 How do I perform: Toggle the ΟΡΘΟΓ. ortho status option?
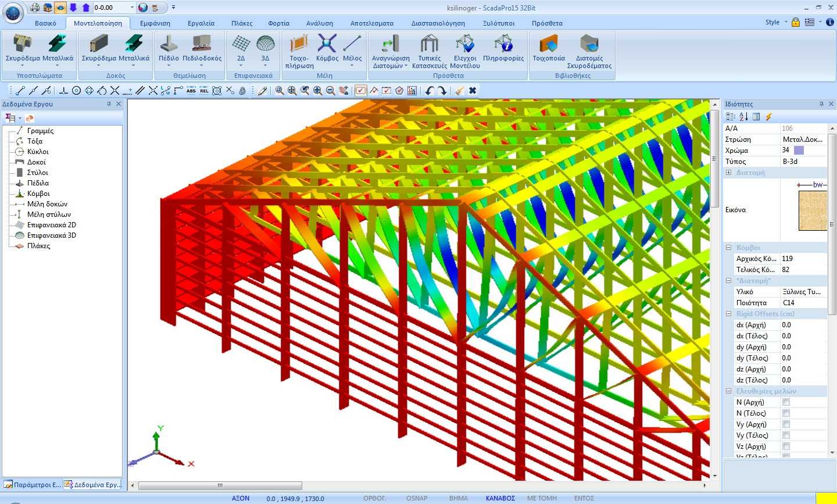pos(375,498)
